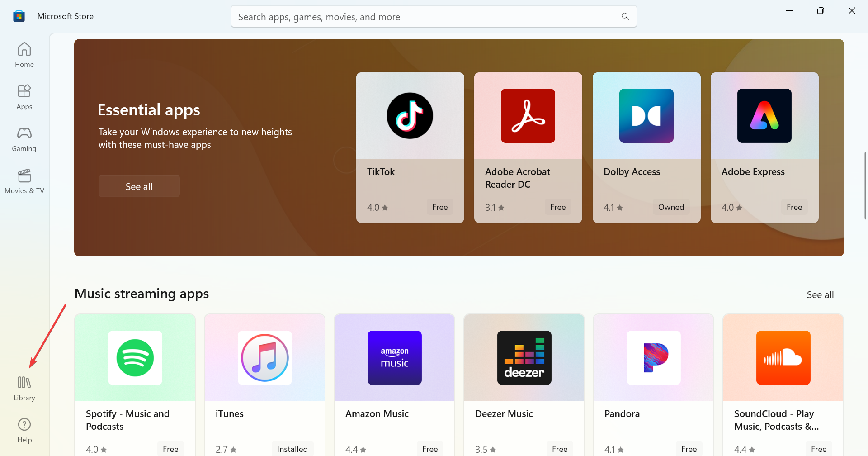The height and width of the screenshot is (456, 868).
Task: Click the Music streaming apps heading
Action: [x=142, y=294]
